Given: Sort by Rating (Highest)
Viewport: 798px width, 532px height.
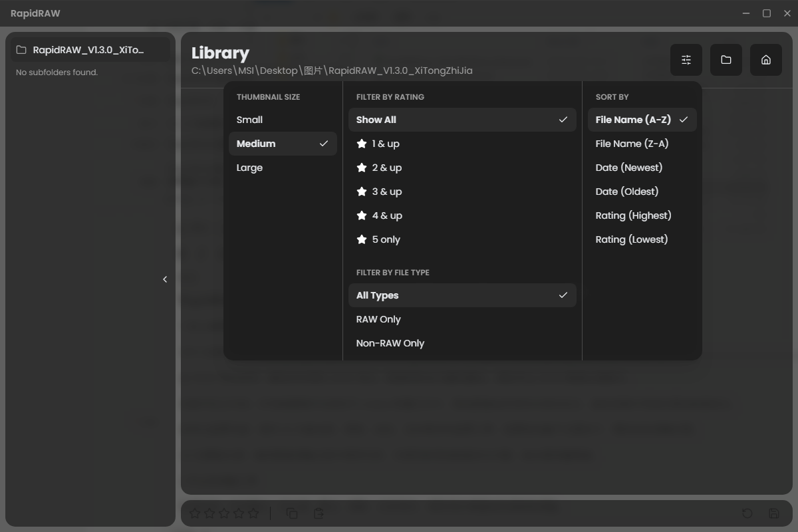Looking at the screenshot, I should 633,215.
